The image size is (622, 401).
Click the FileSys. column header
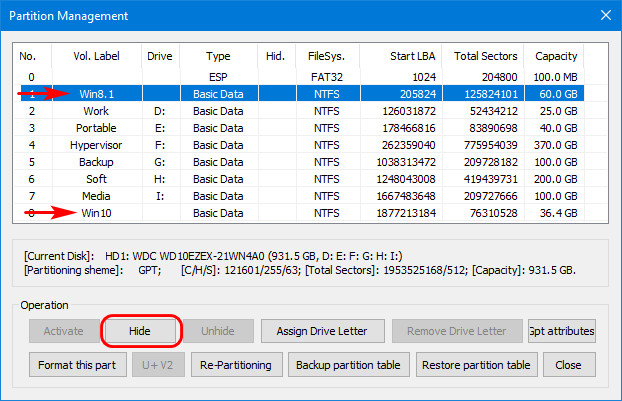[x=326, y=56]
